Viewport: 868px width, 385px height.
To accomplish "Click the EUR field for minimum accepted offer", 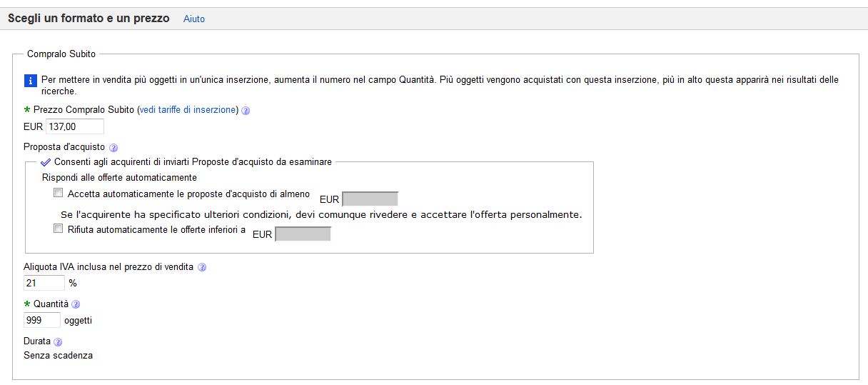I will (x=370, y=199).
